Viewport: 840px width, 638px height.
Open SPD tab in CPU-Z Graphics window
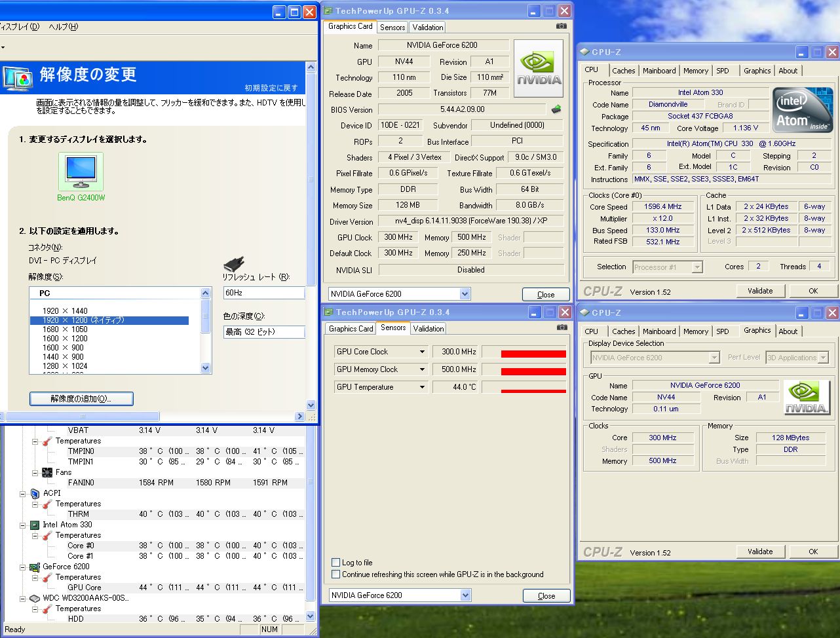point(723,331)
